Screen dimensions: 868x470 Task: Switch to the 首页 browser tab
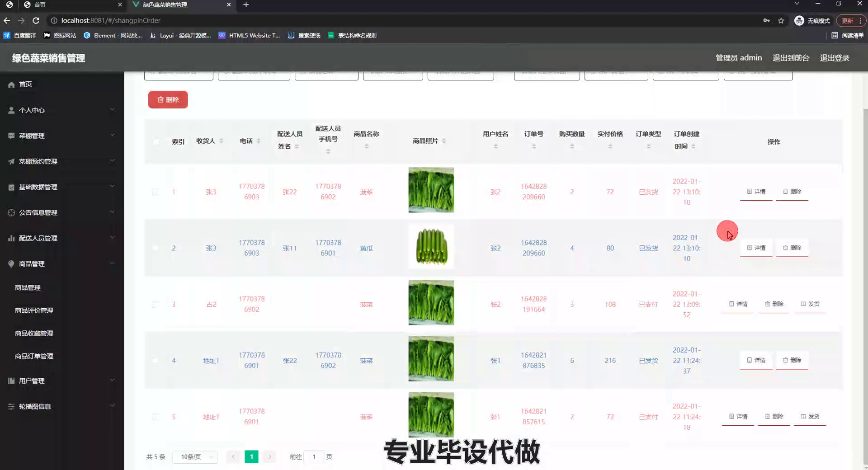[x=72, y=5]
